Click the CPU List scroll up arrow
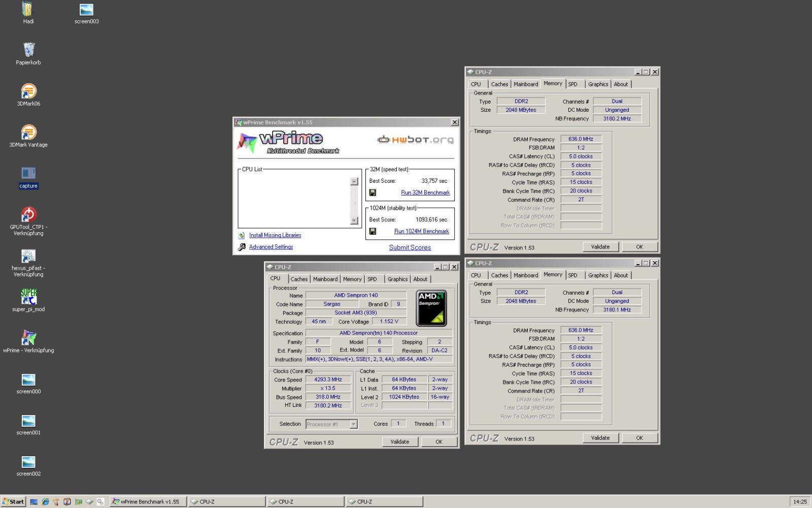The image size is (812, 508). coord(354,182)
